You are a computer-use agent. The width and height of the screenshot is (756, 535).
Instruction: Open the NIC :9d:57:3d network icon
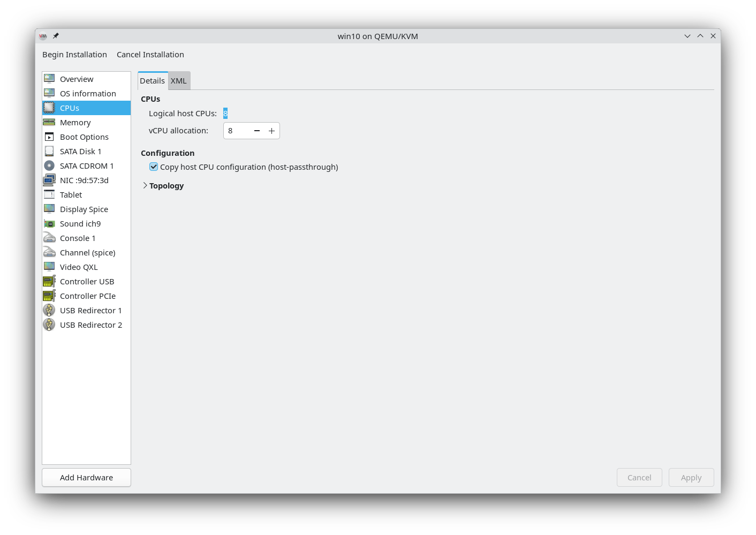(49, 180)
